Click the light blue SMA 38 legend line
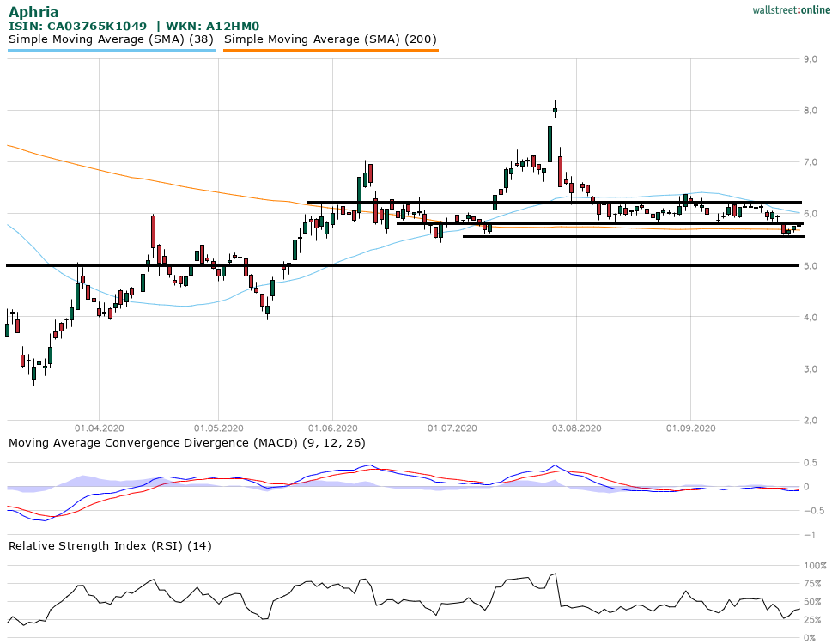838x644 pixels. pos(112,51)
